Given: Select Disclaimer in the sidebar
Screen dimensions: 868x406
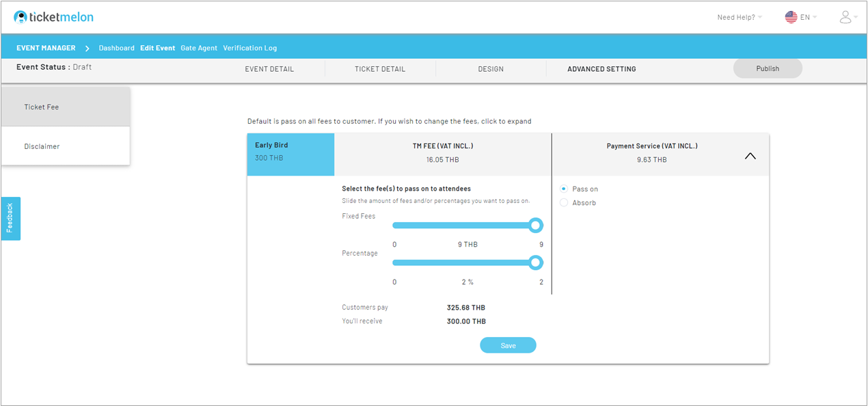Looking at the screenshot, I should (65, 146).
